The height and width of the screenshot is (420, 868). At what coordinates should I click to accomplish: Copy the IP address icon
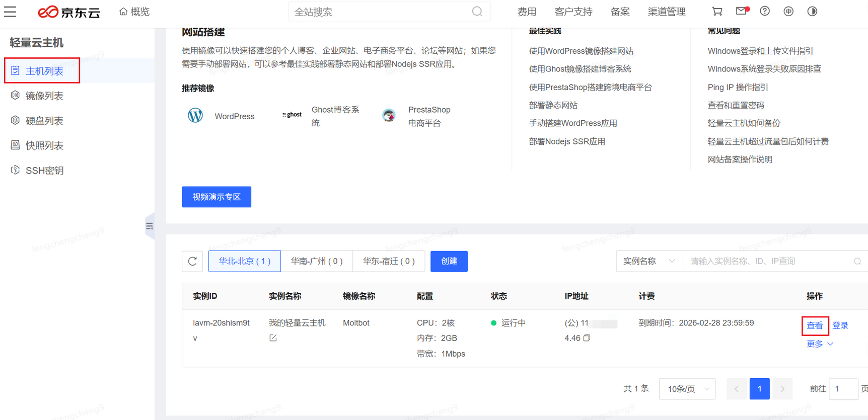coord(587,338)
